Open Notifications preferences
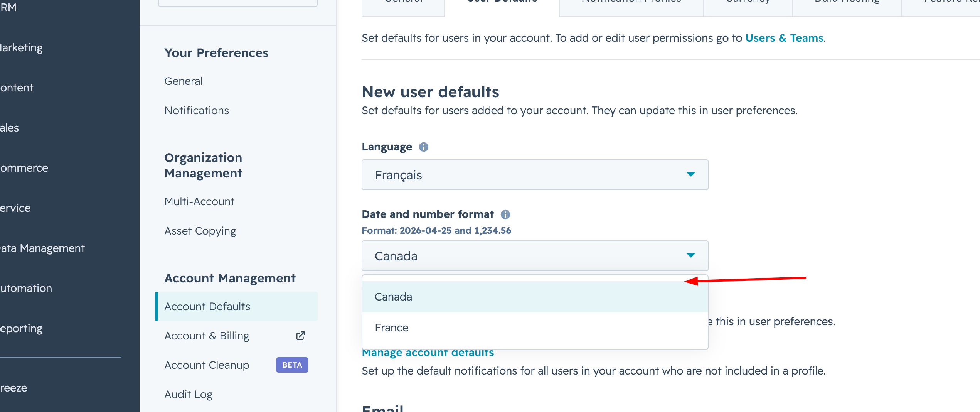980x412 pixels. click(x=197, y=110)
